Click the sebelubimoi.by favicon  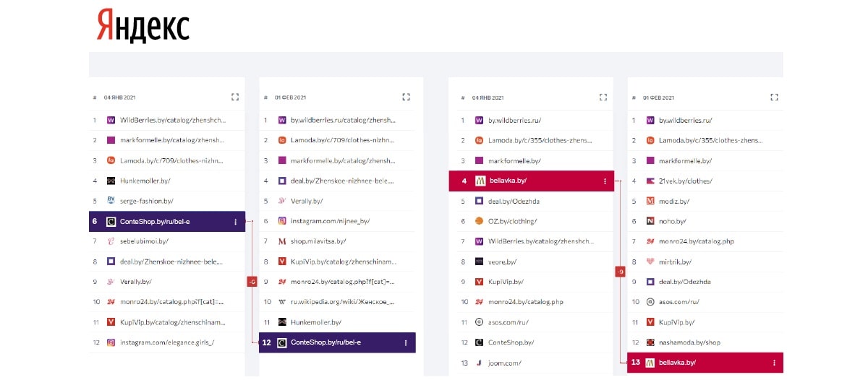(111, 241)
